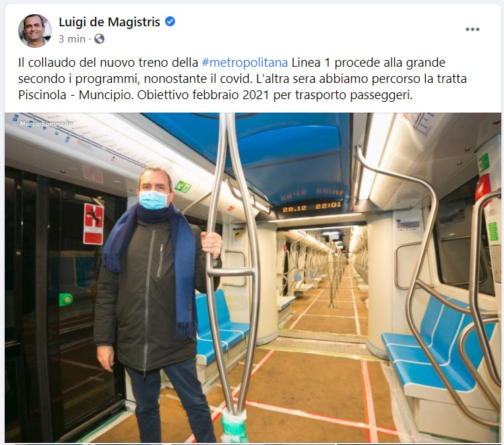Open the #metropolitana hashtag link
The height and width of the screenshot is (445, 504).
245,63
